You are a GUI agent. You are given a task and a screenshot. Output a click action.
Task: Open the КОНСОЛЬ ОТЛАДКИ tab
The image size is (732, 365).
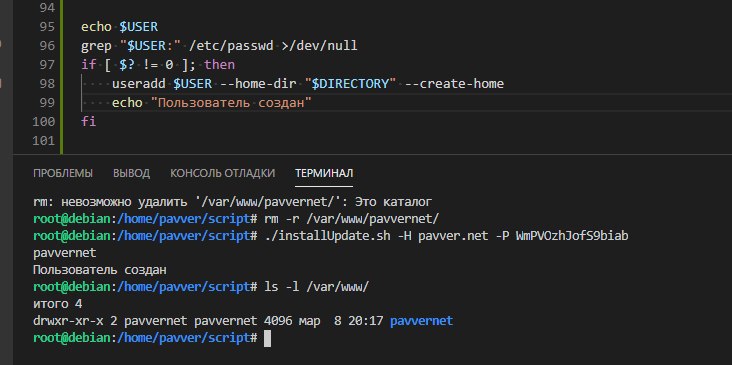(223, 173)
